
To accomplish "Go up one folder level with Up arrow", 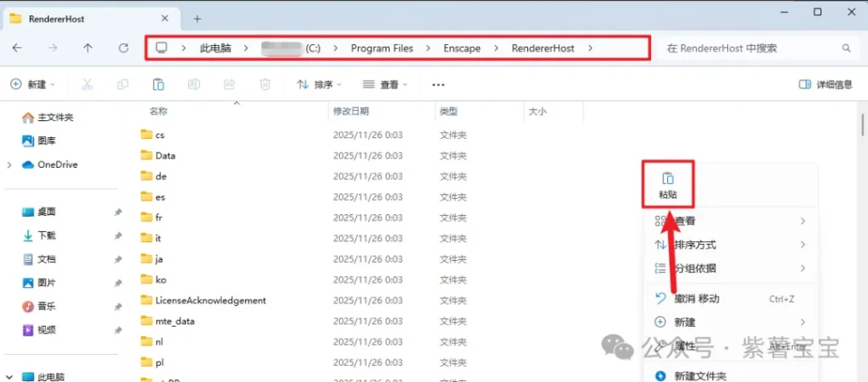I will (x=87, y=48).
